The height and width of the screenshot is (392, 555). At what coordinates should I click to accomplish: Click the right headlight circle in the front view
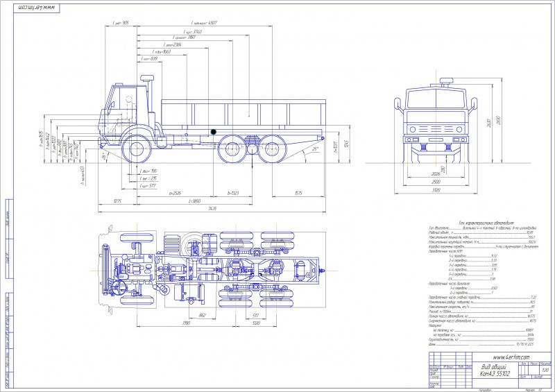click(459, 130)
